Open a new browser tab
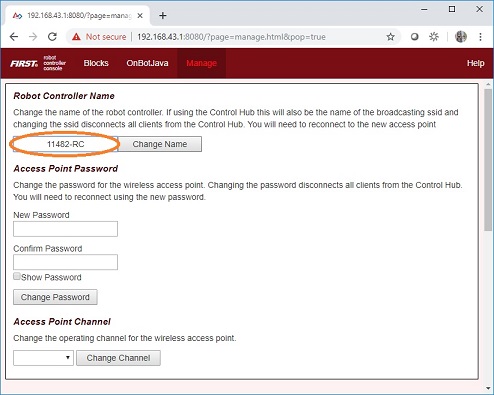 tap(163, 16)
